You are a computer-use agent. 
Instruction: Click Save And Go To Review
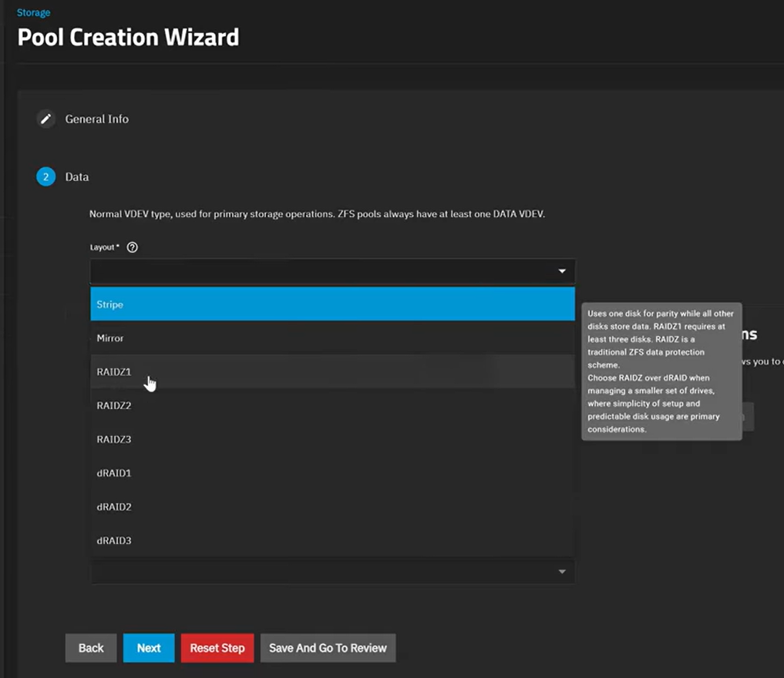pos(328,648)
